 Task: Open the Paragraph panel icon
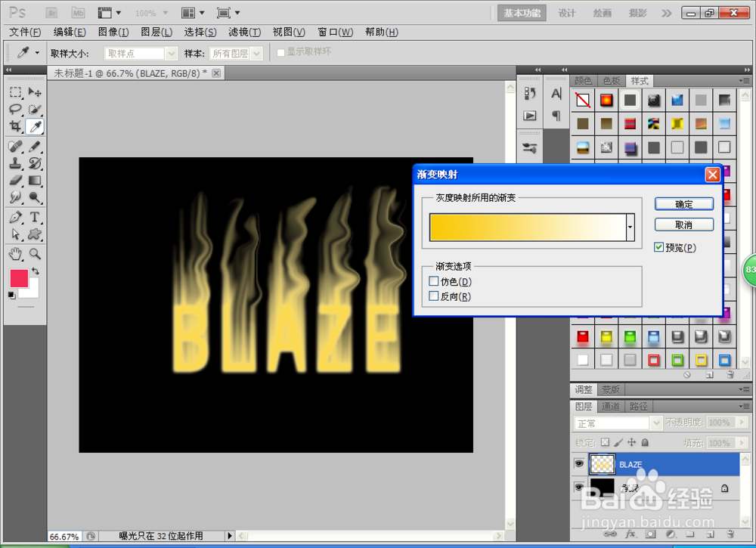556,116
